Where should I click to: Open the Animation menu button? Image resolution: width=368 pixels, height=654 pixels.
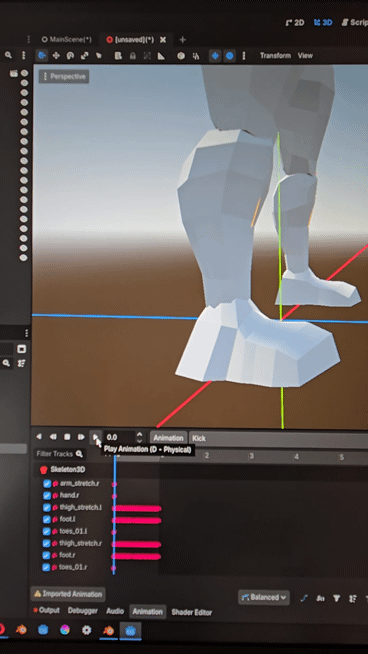pyautogui.click(x=168, y=438)
